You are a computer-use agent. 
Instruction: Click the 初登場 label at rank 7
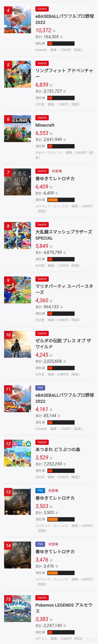(x=57, y=171)
